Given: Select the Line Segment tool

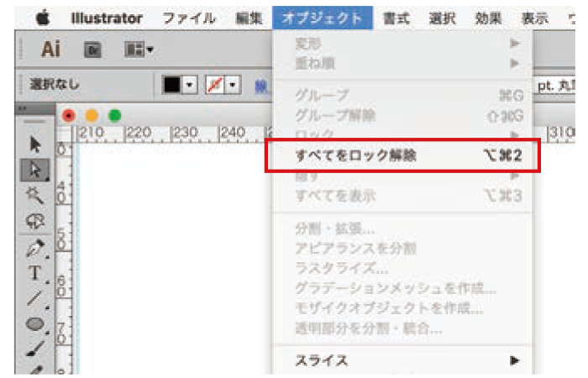Looking at the screenshot, I should 35,299.
